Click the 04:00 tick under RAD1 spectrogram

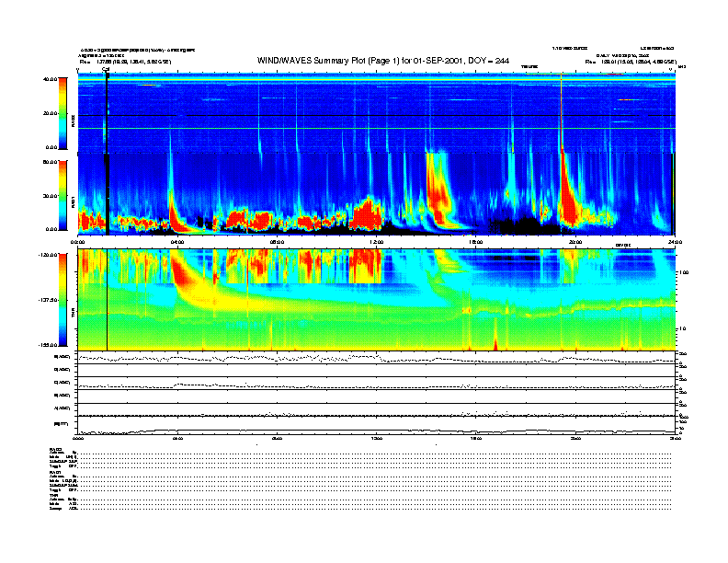click(177, 242)
